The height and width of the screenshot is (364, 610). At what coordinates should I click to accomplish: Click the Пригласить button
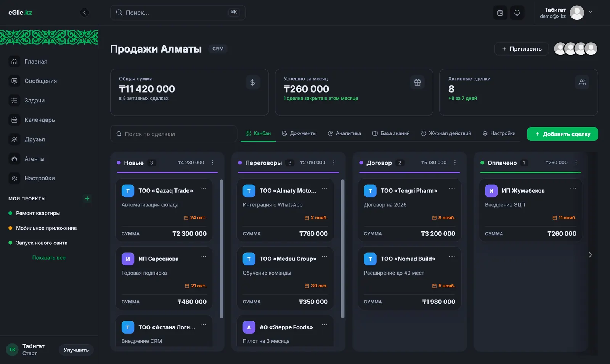(x=522, y=49)
